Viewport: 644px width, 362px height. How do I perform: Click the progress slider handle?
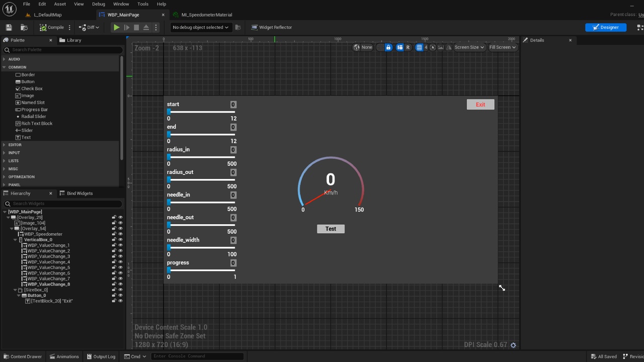point(169,270)
